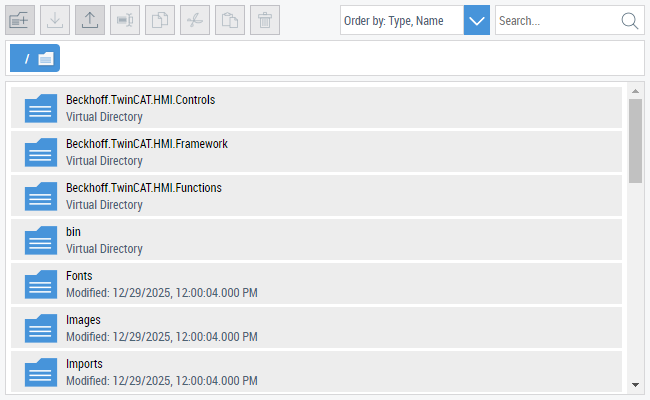650x400 pixels.
Task: Click the scrollbar down arrow
Action: point(635,385)
